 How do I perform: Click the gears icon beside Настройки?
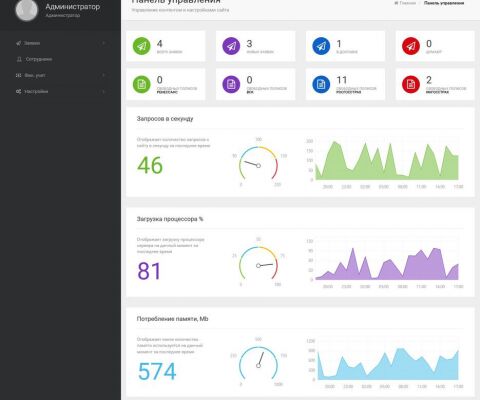(18, 91)
